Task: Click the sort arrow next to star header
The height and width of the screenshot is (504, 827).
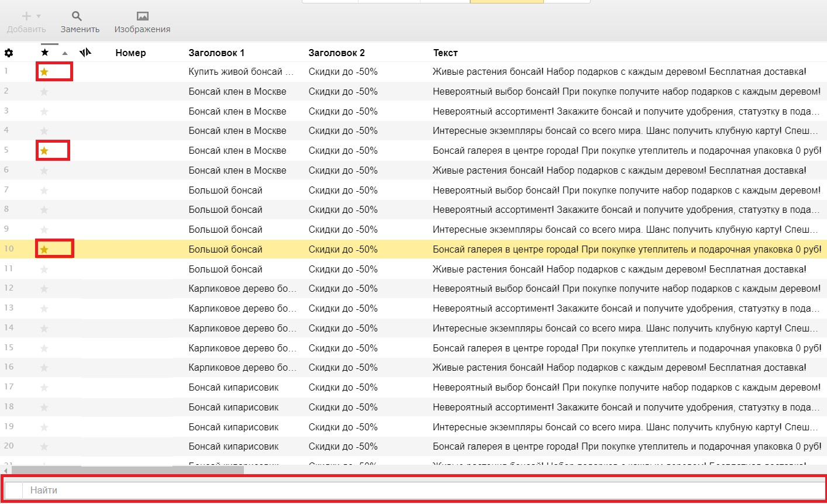Action: pyautogui.click(x=65, y=53)
